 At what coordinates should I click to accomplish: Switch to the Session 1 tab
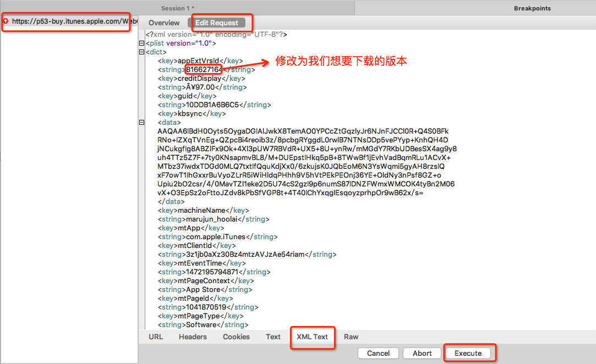(x=177, y=8)
